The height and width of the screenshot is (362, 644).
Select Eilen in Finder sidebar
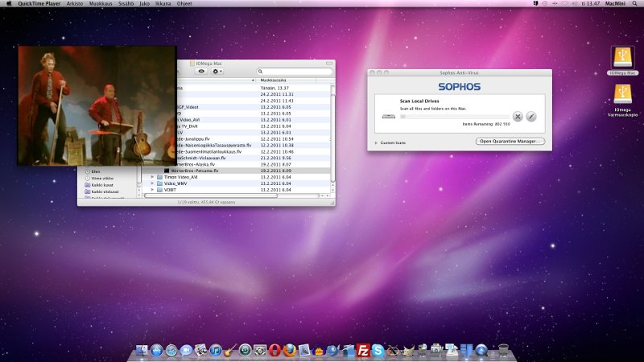tap(95, 171)
